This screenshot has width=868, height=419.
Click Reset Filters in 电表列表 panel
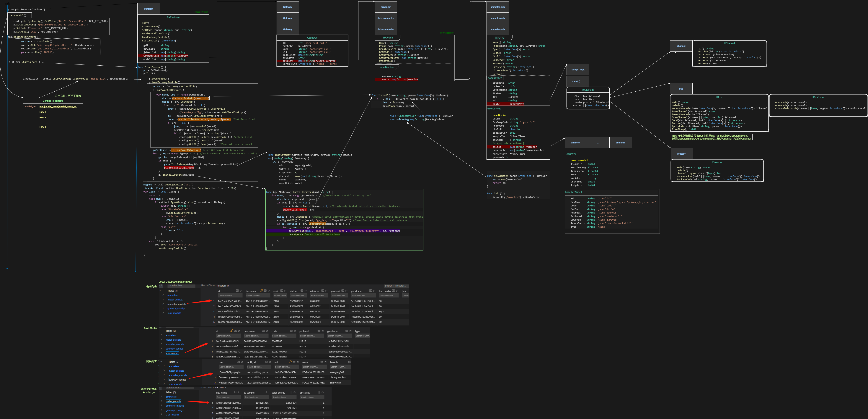pyautogui.click(x=208, y=286)
